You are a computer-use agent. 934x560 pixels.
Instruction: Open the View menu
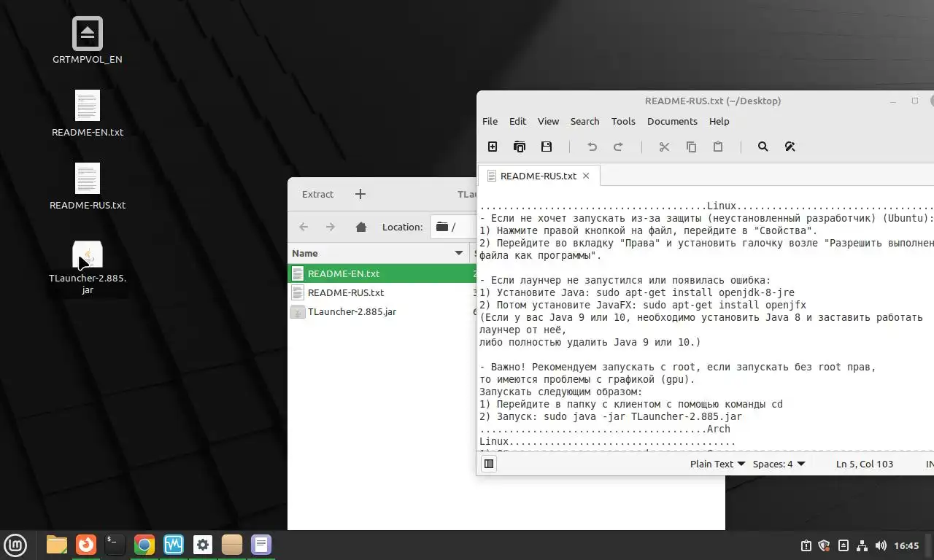(548, 121)
